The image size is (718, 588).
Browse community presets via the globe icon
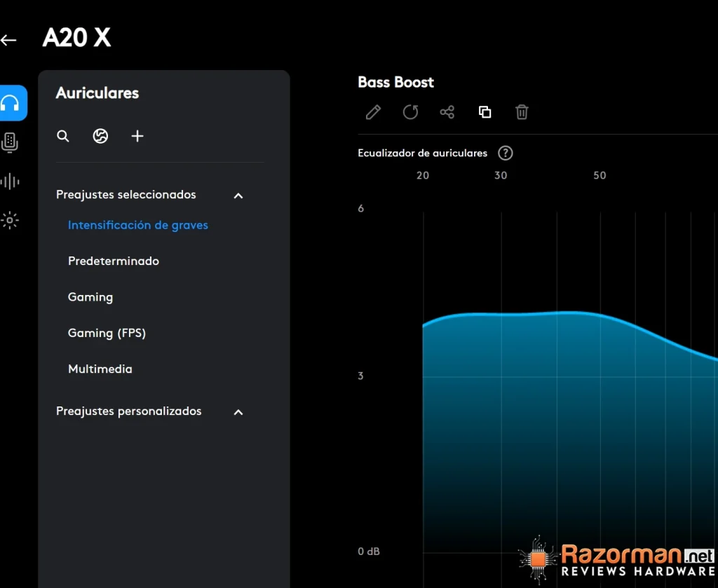pos(100,136)
